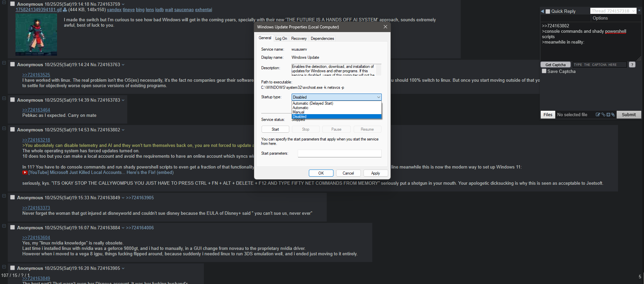Click the plus icon to add another file
644x284 pixels.
point(608,114)
